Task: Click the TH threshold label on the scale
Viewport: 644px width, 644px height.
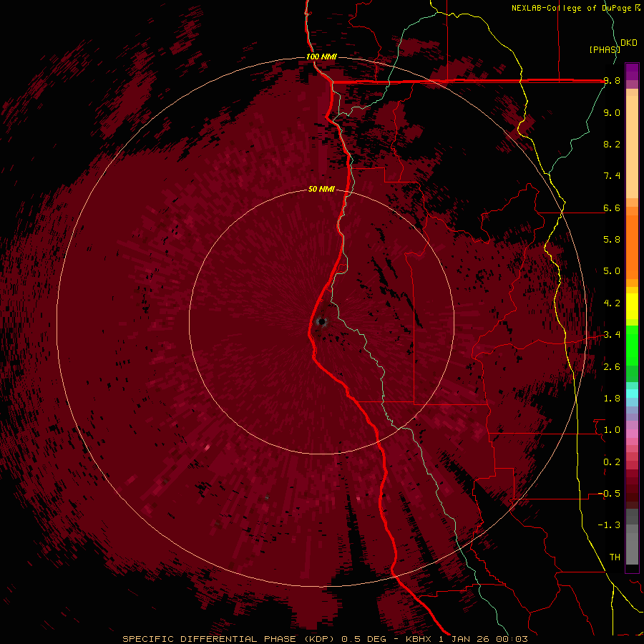Action: coord(615,557)
